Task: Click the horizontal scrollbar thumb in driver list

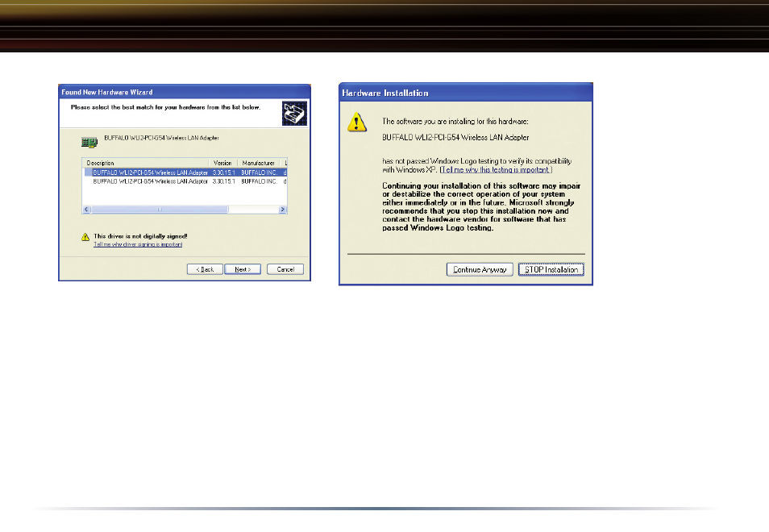Action: [160, 210]
